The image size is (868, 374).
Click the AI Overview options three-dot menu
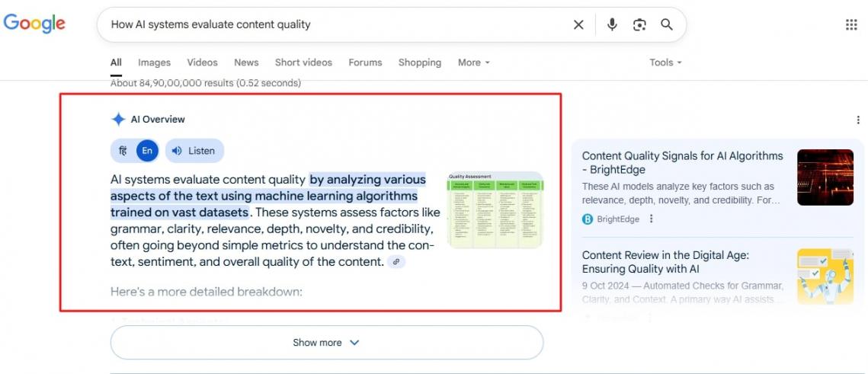click(x=858, y=120)
